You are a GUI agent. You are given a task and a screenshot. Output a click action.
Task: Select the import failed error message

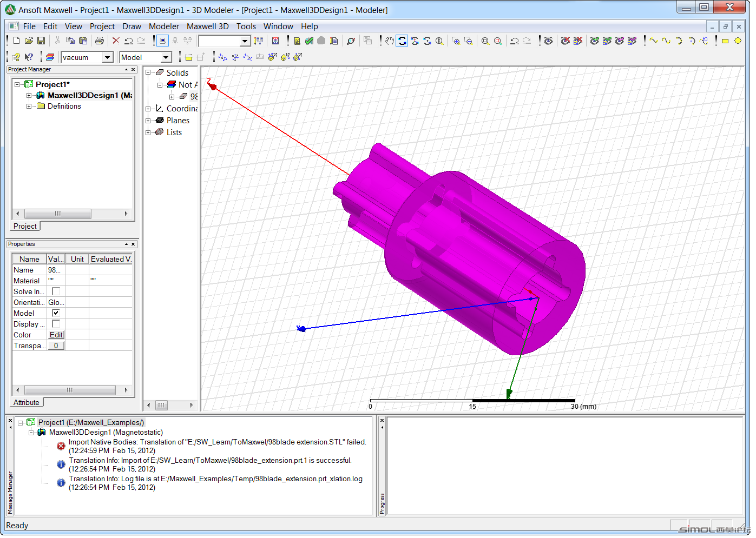[218, 446]
